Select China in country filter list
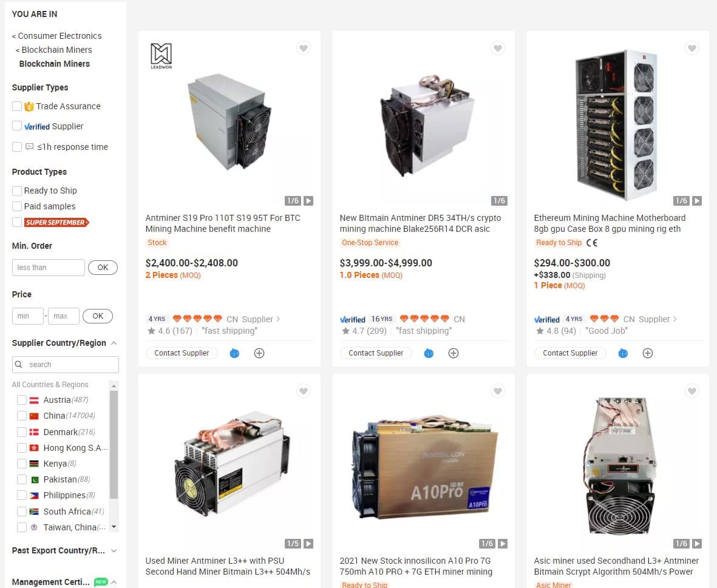The image size is (717, 588). pos(21,416)
